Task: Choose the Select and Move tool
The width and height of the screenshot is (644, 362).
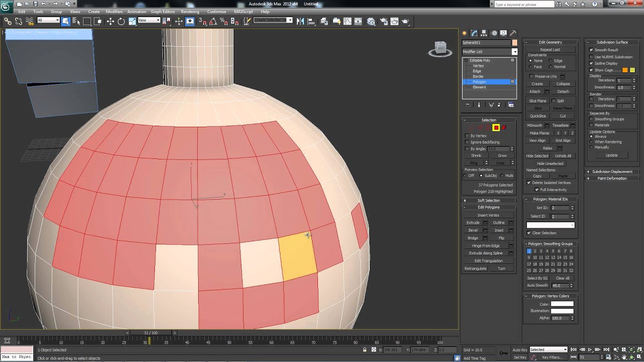Action: tap(110, 21)
